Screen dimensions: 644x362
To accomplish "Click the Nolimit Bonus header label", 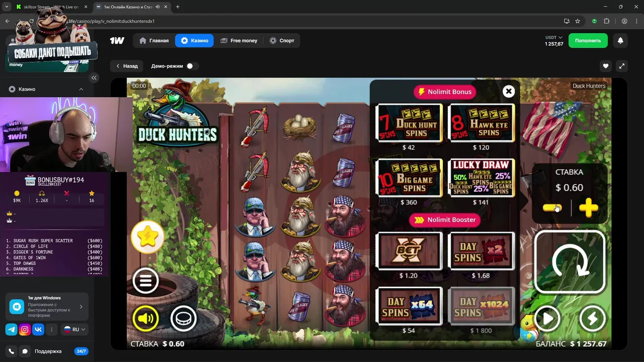I will (x=445, y=92).
